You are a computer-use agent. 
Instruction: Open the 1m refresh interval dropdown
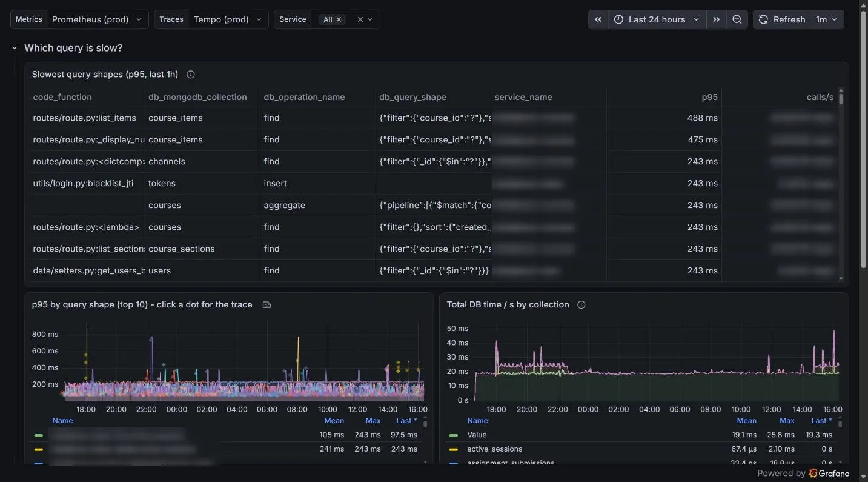coord(826,19)
